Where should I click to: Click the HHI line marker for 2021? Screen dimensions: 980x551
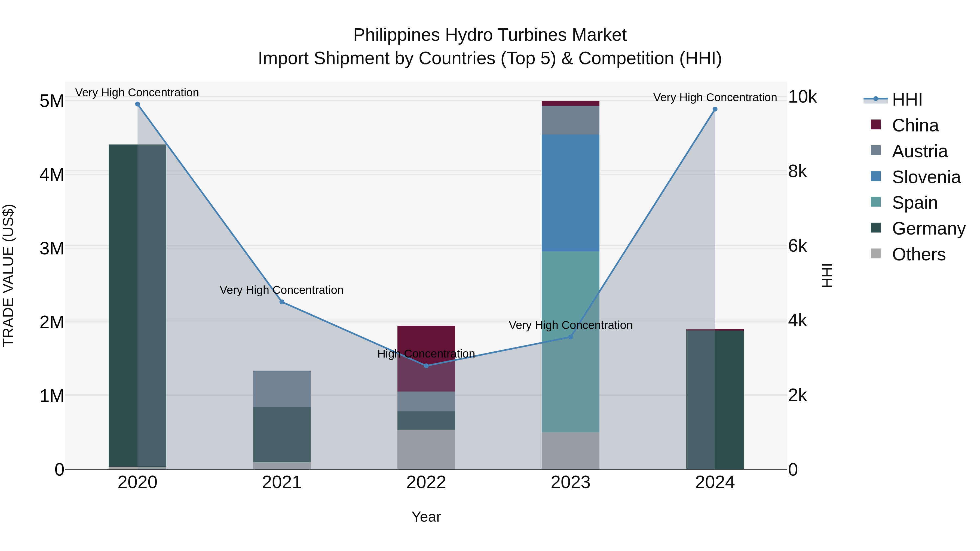282,302
